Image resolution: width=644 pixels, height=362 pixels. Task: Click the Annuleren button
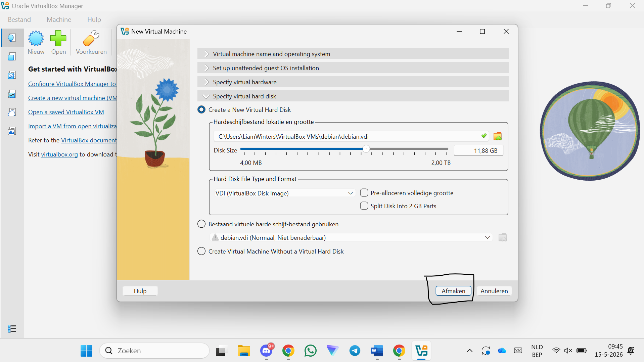[494, 291]
